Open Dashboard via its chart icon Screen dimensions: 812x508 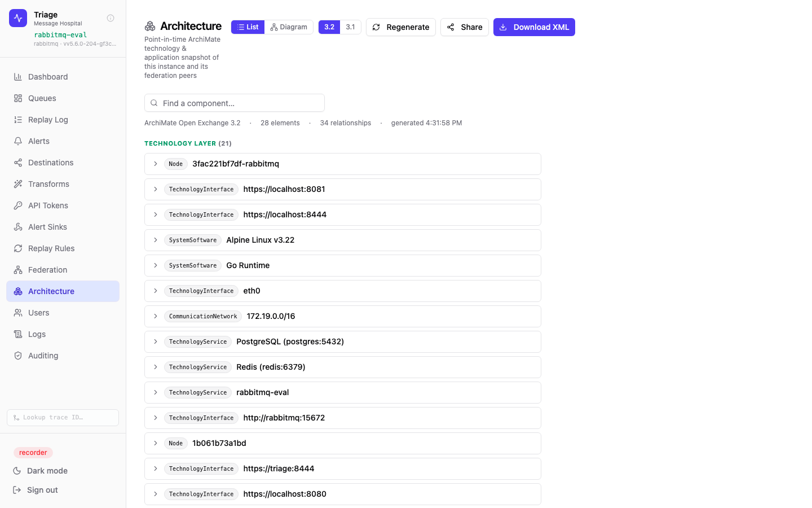(x=18, y=77)
